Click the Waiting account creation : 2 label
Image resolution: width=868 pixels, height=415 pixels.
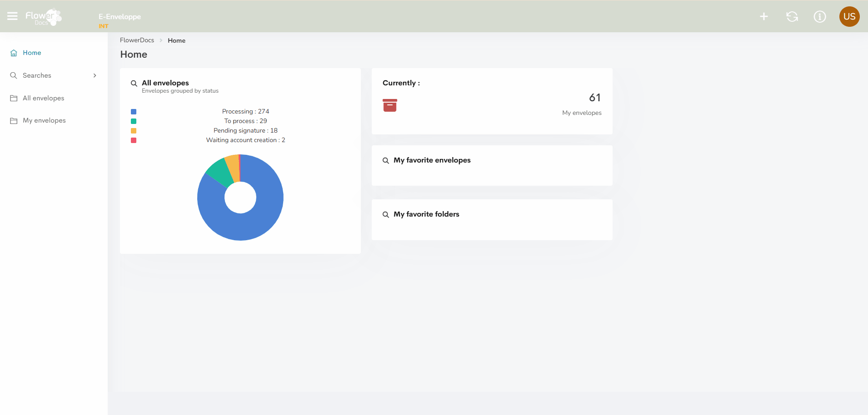(245, 140)
